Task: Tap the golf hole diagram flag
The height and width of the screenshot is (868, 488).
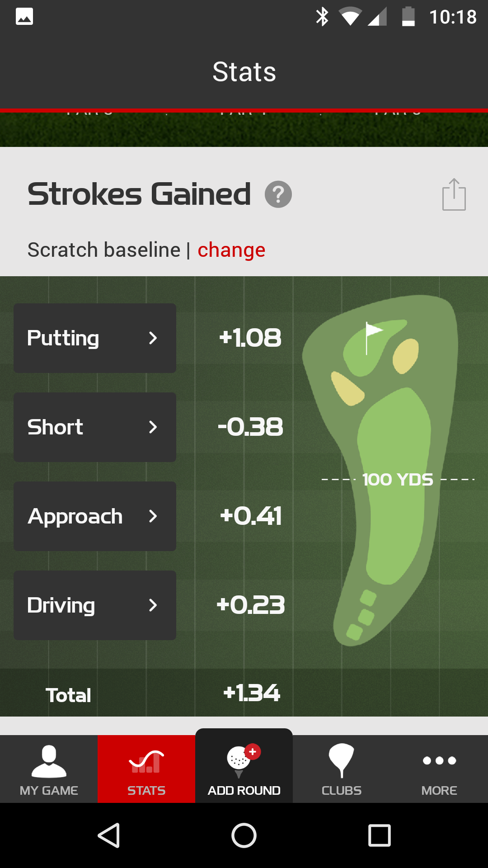Action: coord(372,334)
